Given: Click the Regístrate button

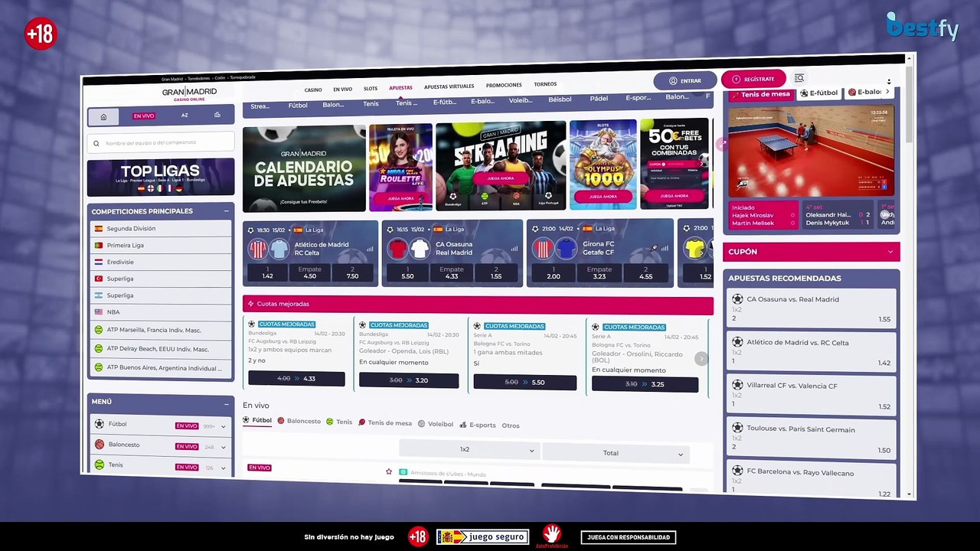Looking at the screenshot, I should click(x=753, y=79).
